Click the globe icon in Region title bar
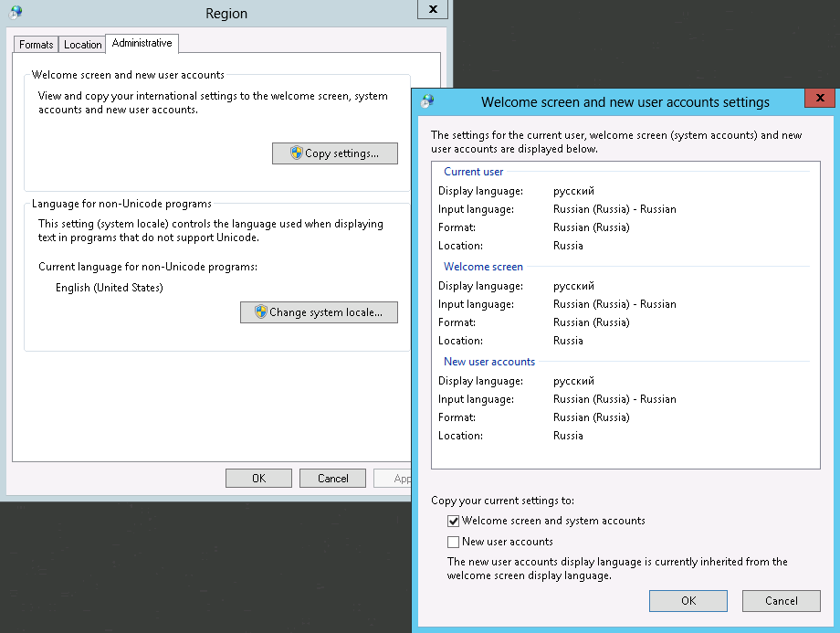Image resolution: width=840 pixels, height=633 pixels. 16,13
